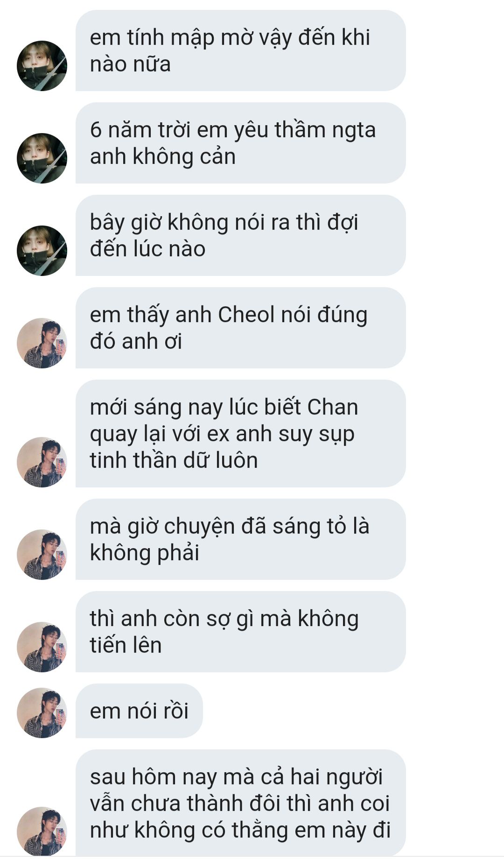The width and height of the screenshot is (504, 859).
Task: Tap the 'quay lại với ex' message bubble
Action: (241, 434)
